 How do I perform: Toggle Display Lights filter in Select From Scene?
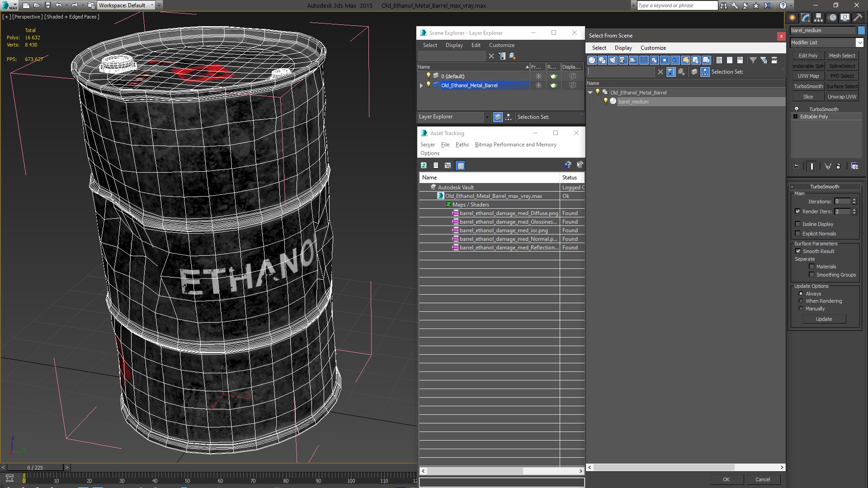(613, 60)
